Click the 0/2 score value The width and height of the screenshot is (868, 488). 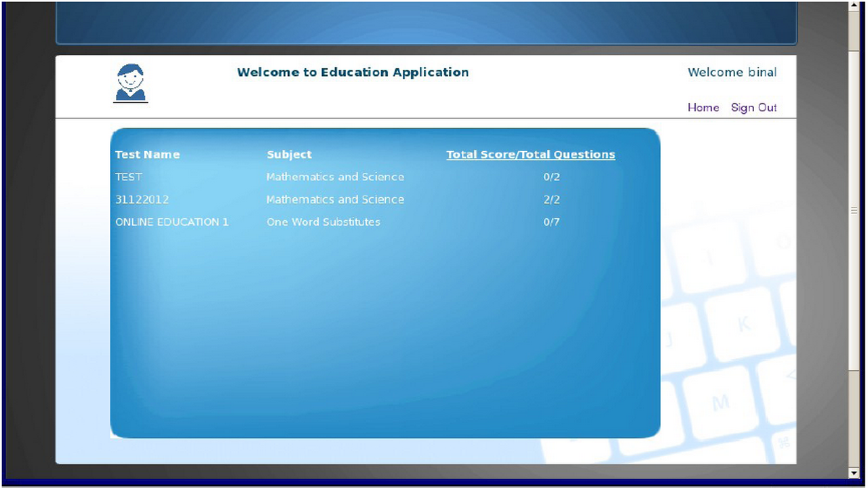point(552,177)
